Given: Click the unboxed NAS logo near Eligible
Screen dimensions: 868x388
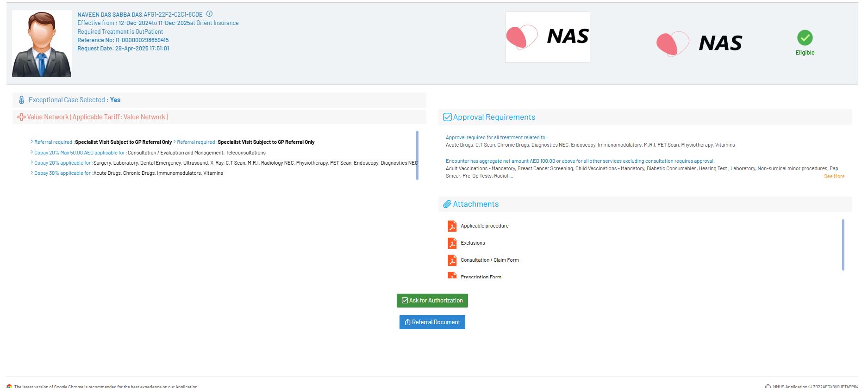Looking at the screenshot, I should pyautogui.click(x=699, y=43).
